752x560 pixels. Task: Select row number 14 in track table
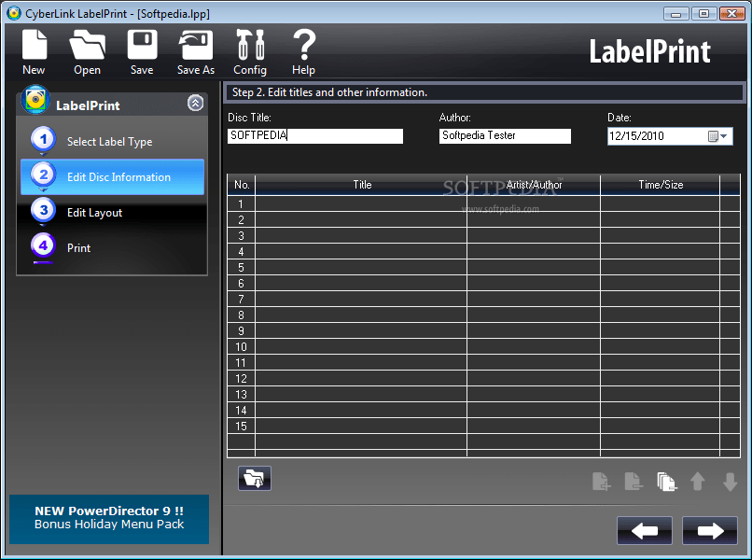[483, 410]
